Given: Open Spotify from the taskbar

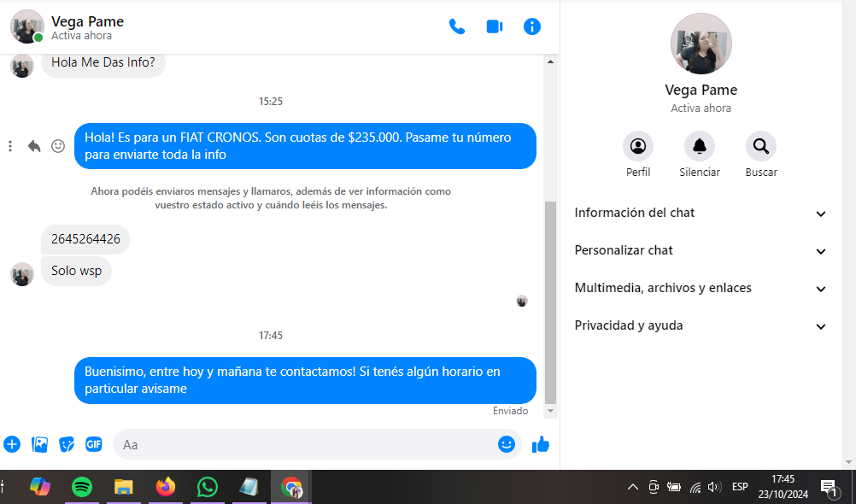Looking at the screenshot, I should point(82,487).
